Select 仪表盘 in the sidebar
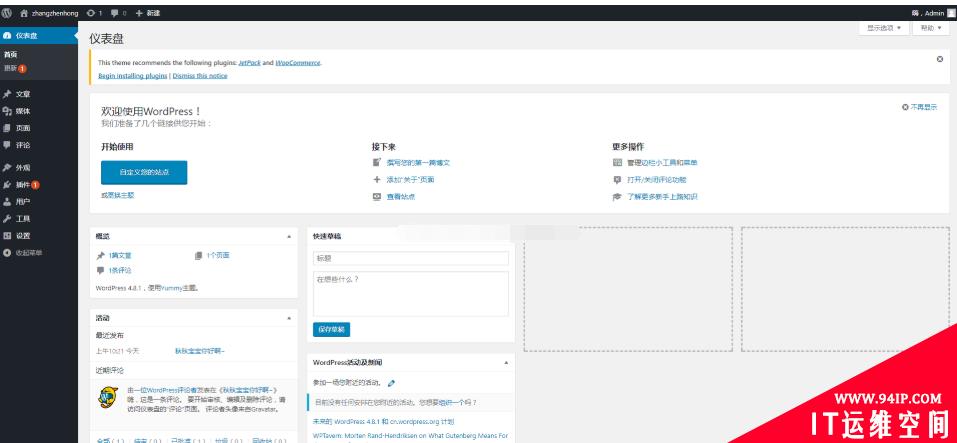Screen dimensions: 957x443 (x=39, y=36)
